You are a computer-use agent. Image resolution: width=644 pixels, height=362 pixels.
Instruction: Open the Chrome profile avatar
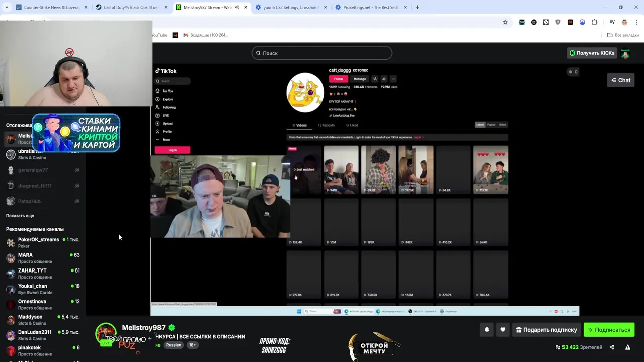624,22
